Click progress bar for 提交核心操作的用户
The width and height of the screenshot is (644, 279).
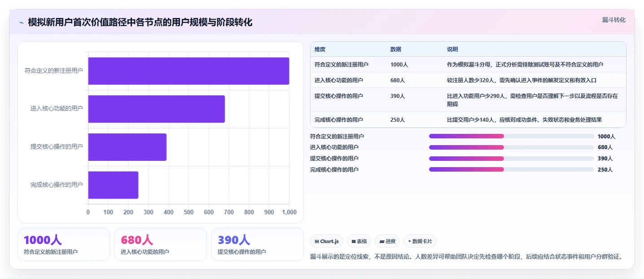[x=512, y=159]
